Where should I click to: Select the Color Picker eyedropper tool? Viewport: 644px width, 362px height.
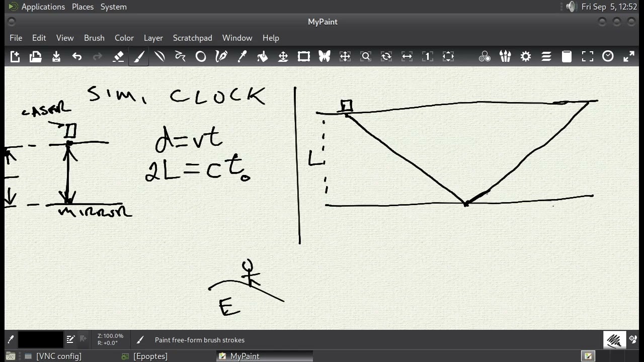242,57
